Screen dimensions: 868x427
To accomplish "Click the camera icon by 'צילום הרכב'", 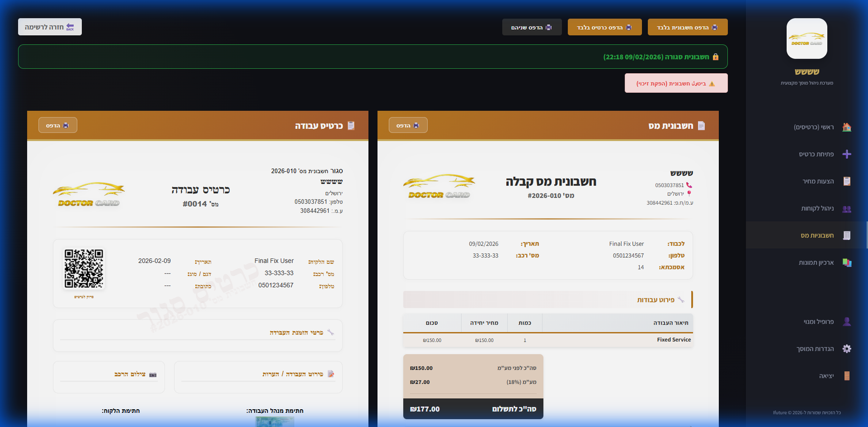I will coord(153,374).
